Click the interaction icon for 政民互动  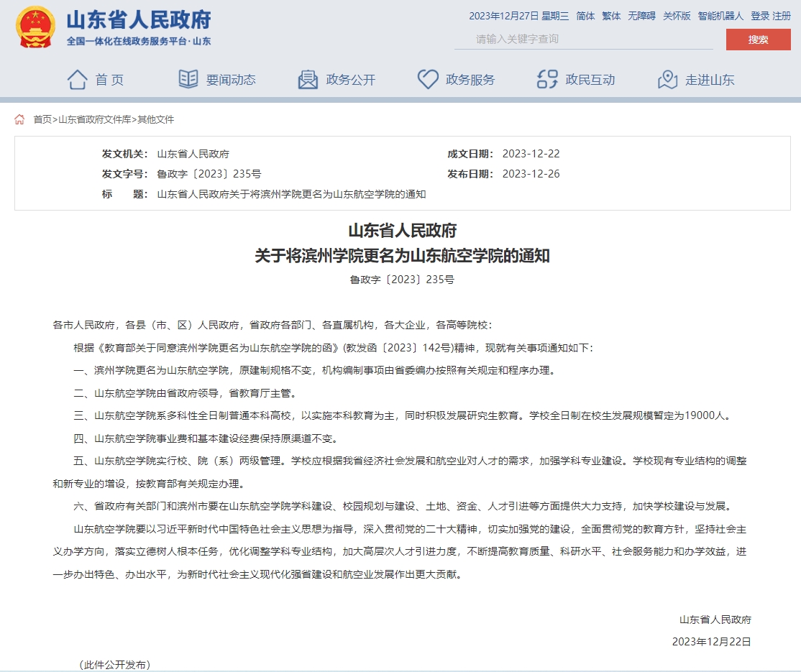548,79
